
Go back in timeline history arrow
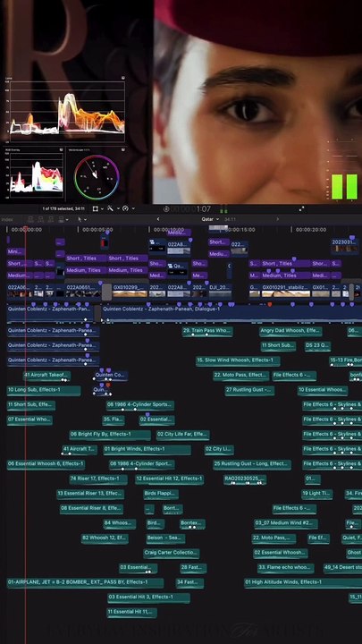point(158,219)
